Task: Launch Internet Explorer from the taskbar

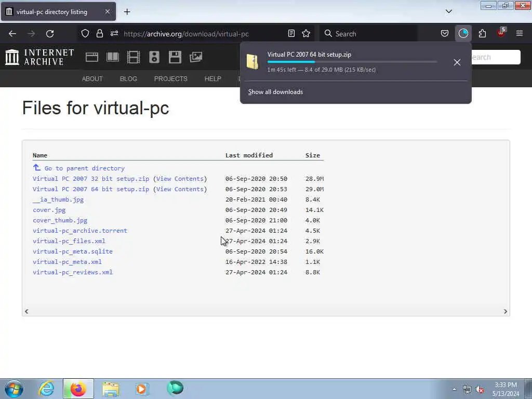Action: pyautogui.click(x=46, y=389)
